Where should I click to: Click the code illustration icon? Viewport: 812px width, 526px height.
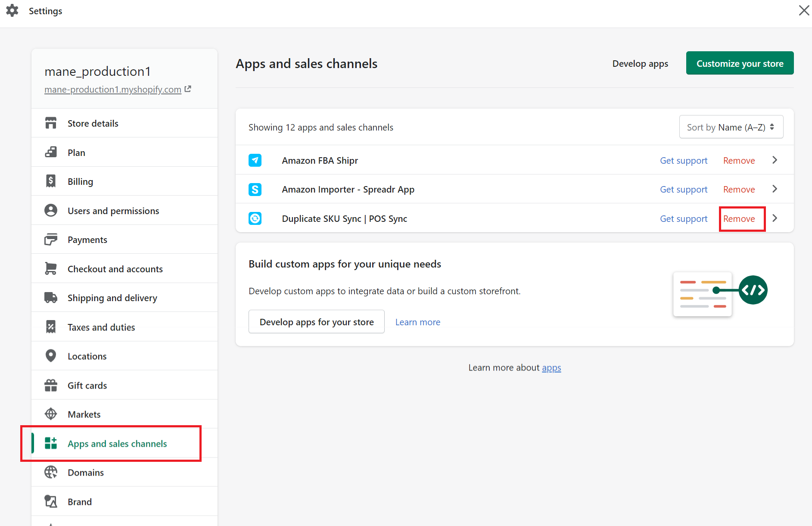pos(753,290)
